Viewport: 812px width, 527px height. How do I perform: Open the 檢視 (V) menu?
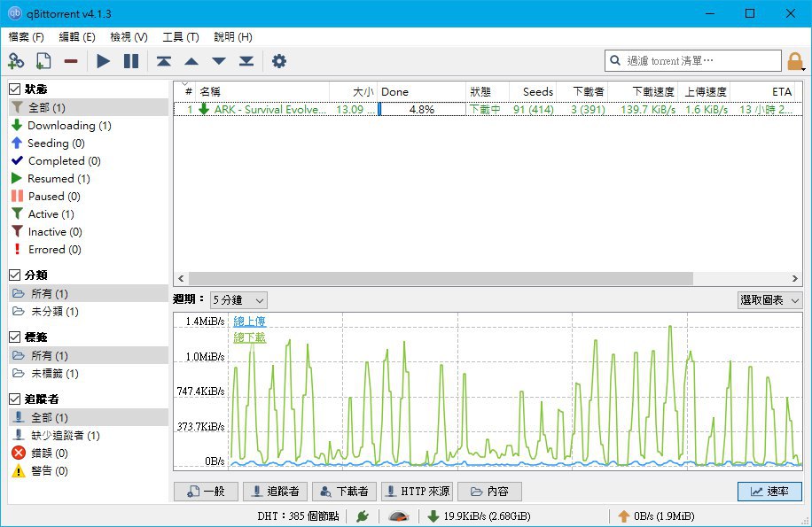coord(129,36)
